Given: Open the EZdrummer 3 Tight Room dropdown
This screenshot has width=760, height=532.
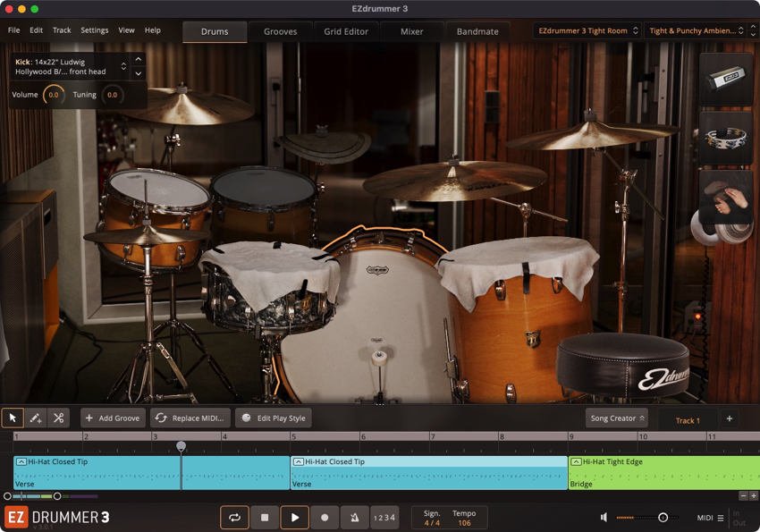Looking at the screenshot, I should tap(587, 30).
